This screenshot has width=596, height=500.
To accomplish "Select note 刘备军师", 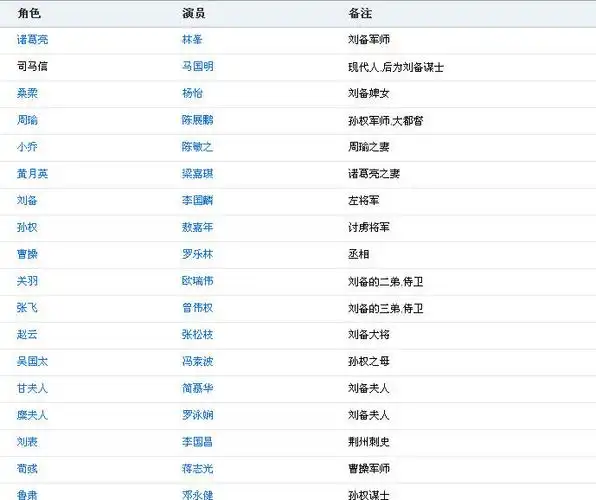I will pyautogui.click(x=369, y=40).
